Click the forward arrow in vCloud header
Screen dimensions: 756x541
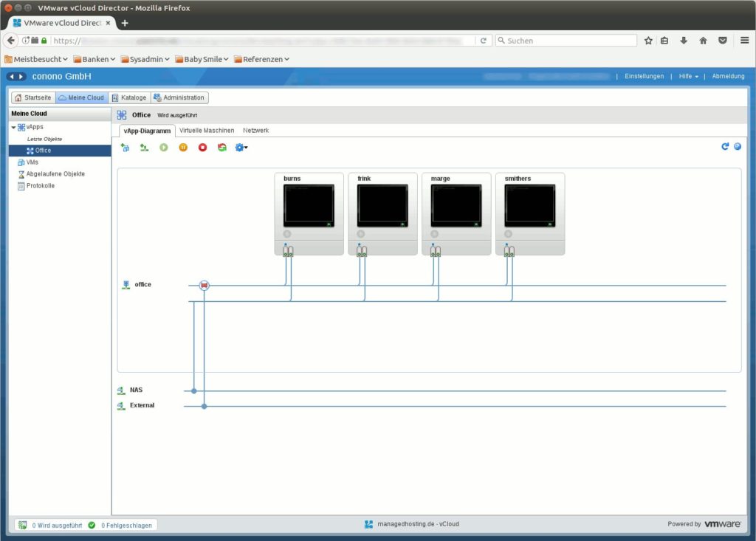[x=21, y=76]
